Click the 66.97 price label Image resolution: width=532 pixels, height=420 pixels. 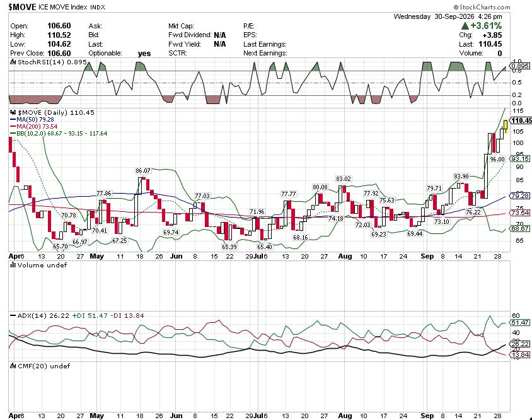click(x=80, y=242)
